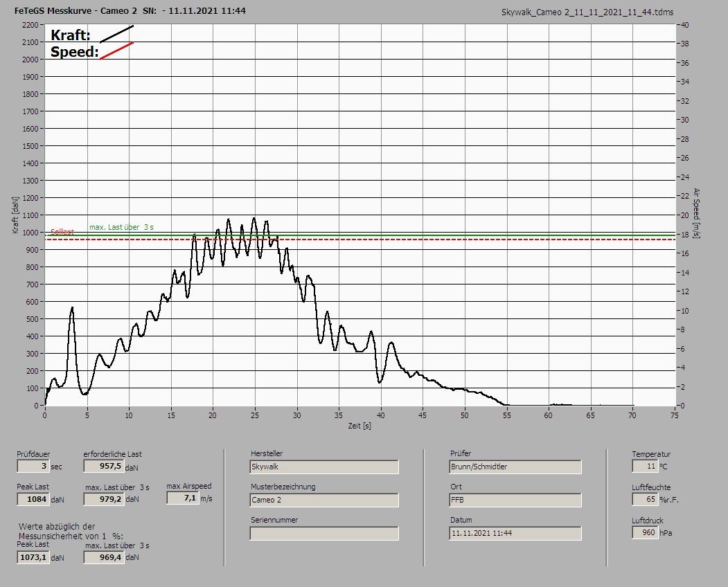Click the '1500' tick on the Kraft axis

pyautogui.click(x=30, y=146)
